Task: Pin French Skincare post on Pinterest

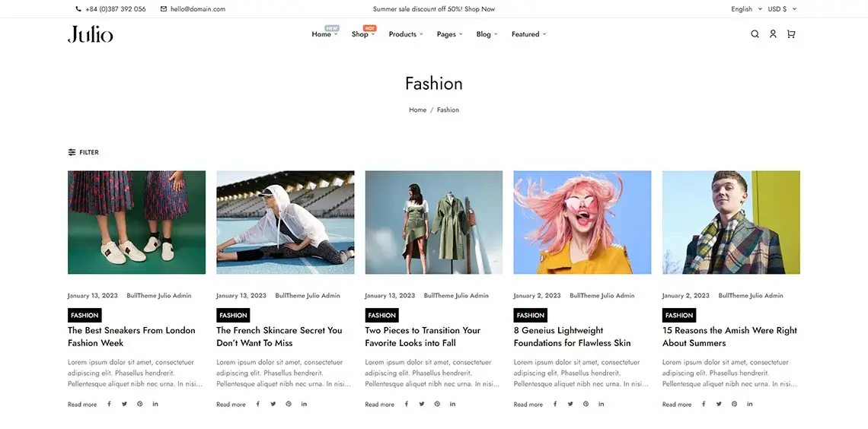Action: tap(289, 404)
